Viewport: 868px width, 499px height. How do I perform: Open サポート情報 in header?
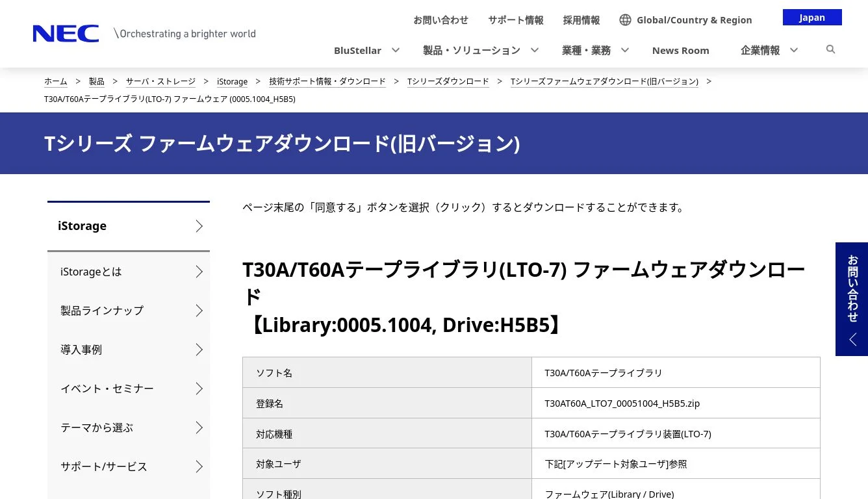click(516, 20)
